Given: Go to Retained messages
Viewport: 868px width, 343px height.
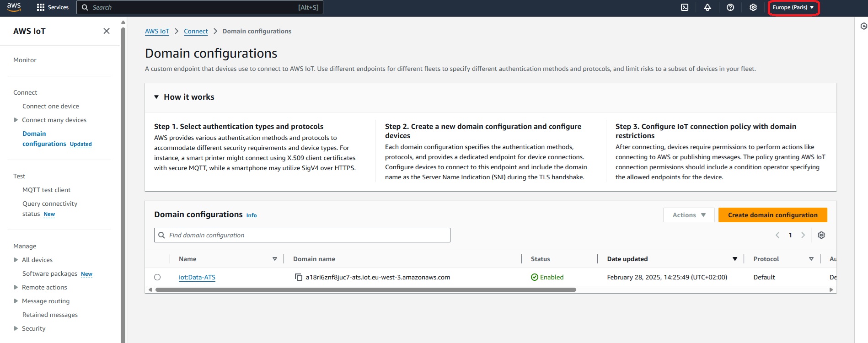Looking at the screenshot, I should [50, 315].
